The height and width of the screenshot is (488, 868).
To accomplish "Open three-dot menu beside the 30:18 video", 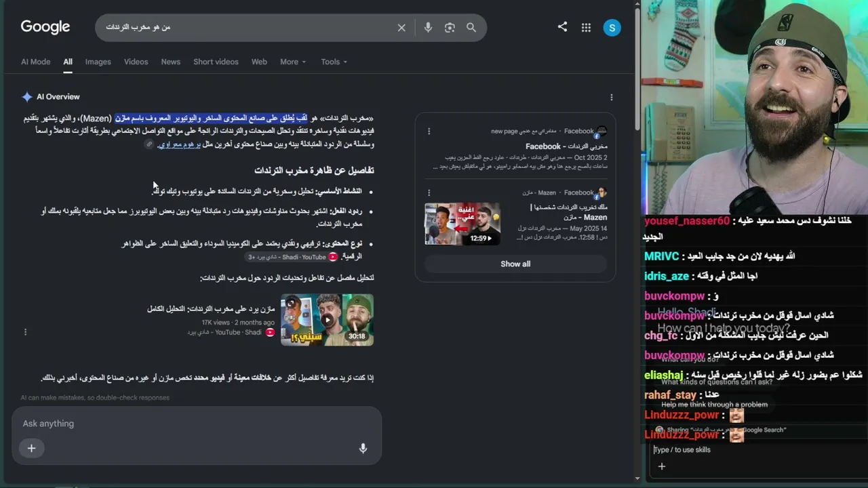I will point(25,332).
